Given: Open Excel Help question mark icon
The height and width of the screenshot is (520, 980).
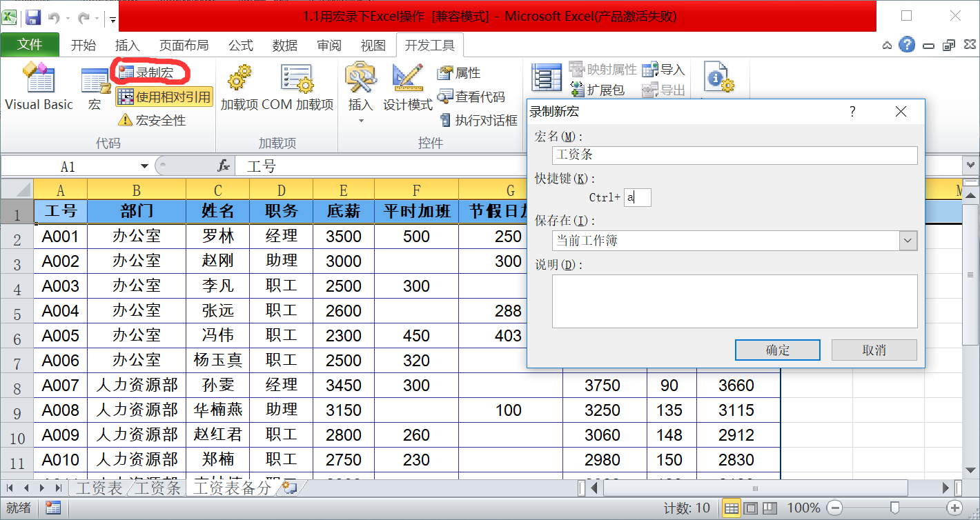Looking at the screenshot, I should tap(907, 45).
